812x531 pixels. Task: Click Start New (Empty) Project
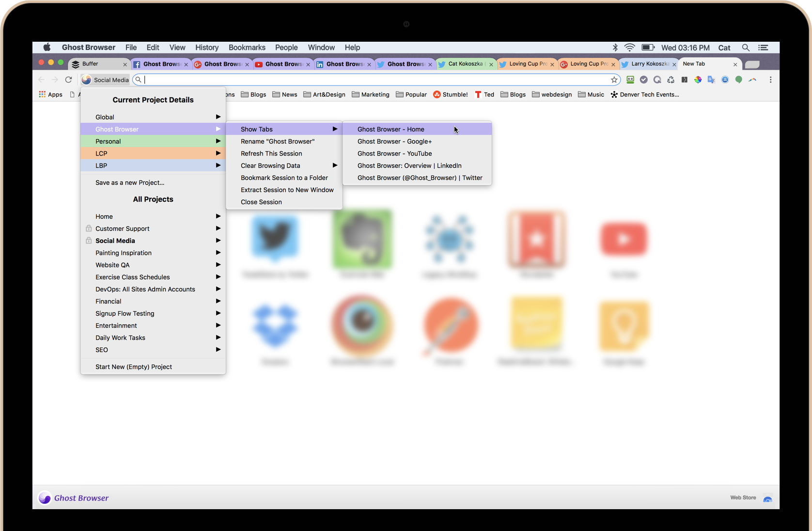click(x=153, y=367)
